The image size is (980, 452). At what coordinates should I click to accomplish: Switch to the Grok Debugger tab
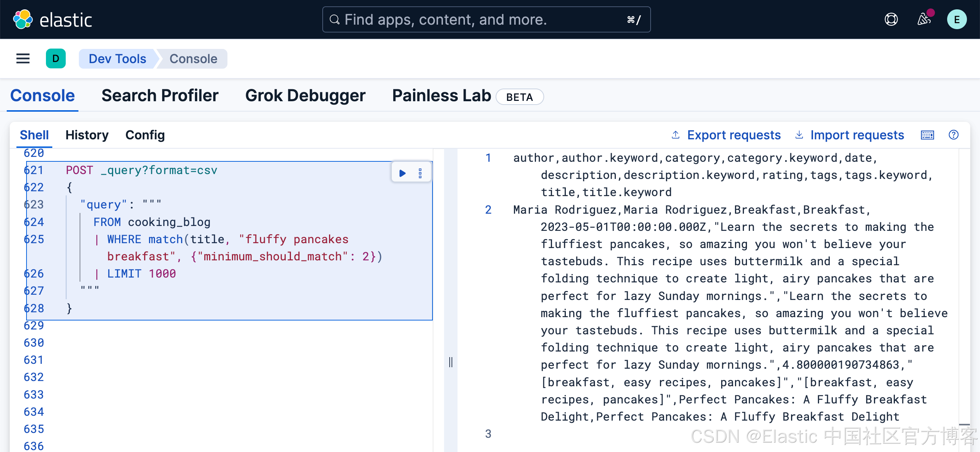click(305, 96)
